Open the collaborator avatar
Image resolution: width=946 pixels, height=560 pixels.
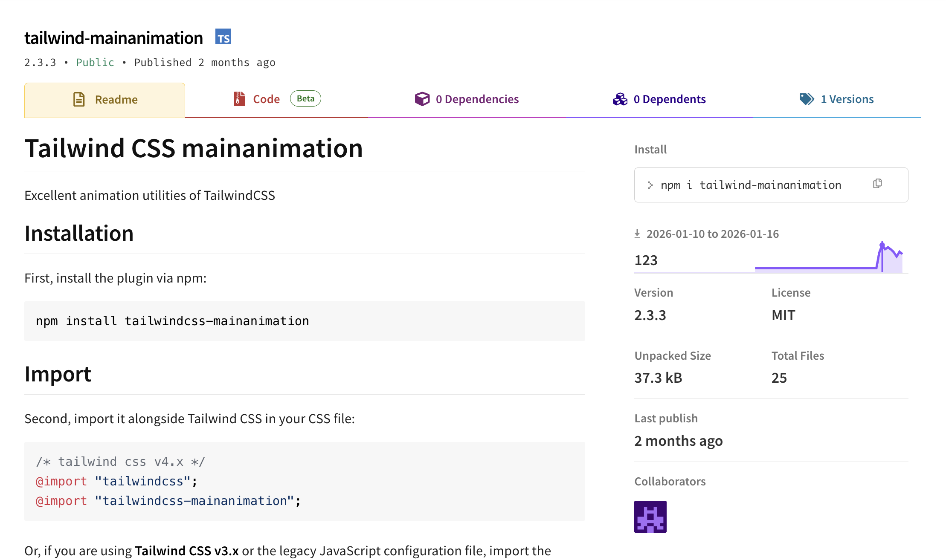[x=650, y=516]
